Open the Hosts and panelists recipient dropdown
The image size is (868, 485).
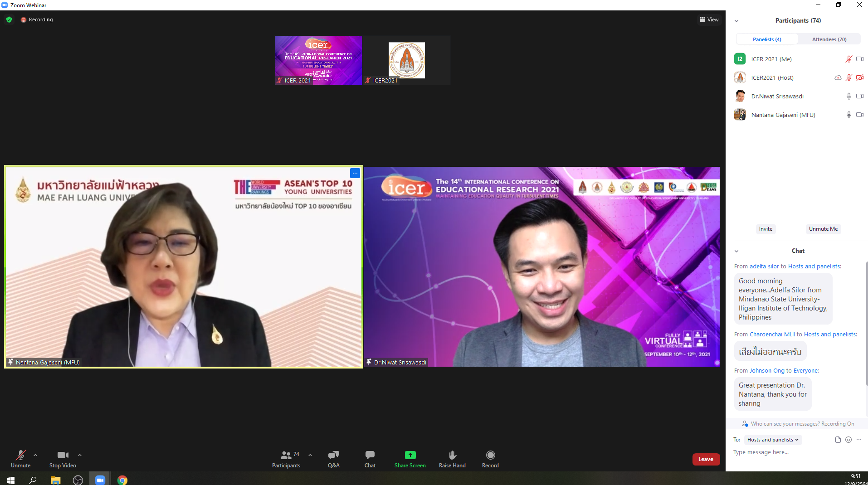coord(773,440)
